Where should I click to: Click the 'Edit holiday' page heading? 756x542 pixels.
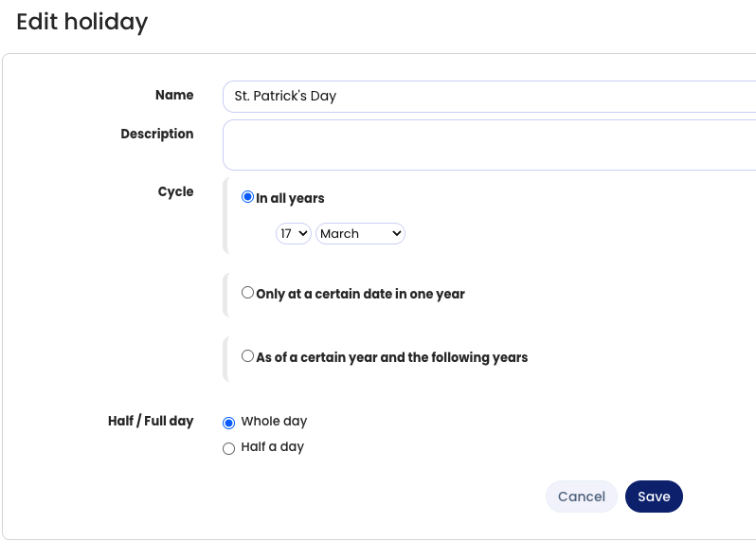pyautogui.click(x=82, y=22)
